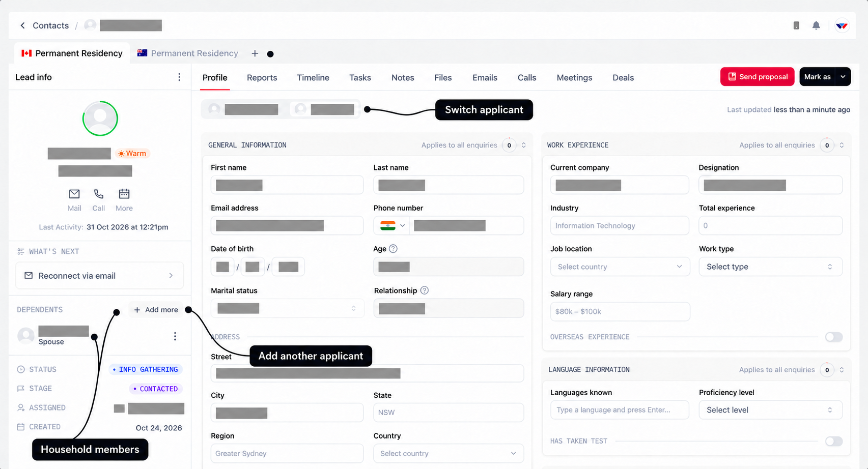
Task: Open address Country Select country dropdown
Action: 449,453
